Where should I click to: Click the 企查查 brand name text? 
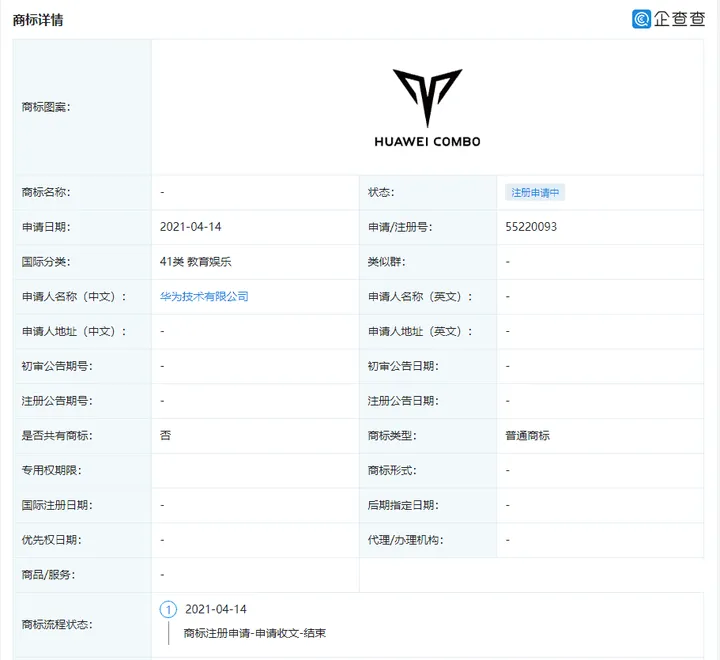point(680,18)
